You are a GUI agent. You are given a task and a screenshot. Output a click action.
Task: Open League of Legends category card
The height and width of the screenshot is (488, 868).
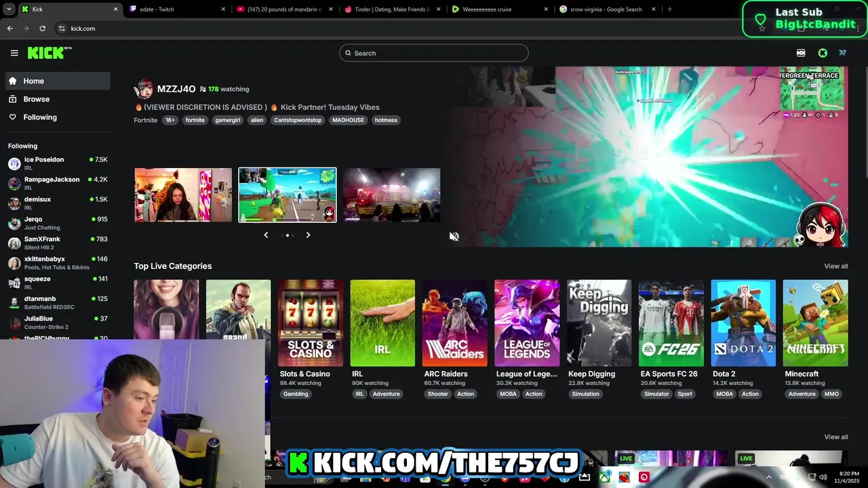click(527, 323)
